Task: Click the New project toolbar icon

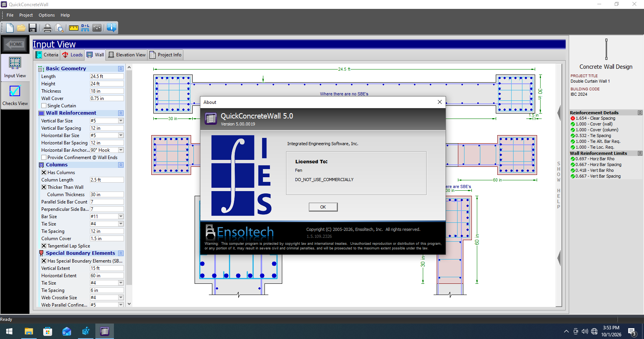Action: click(10, 28)
